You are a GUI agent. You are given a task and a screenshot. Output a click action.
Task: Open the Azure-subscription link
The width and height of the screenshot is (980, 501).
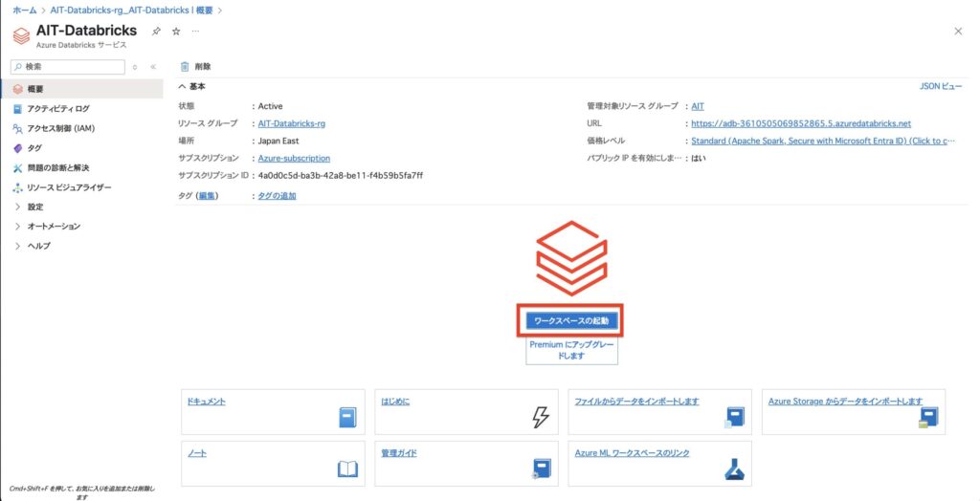tap(294, 158)
